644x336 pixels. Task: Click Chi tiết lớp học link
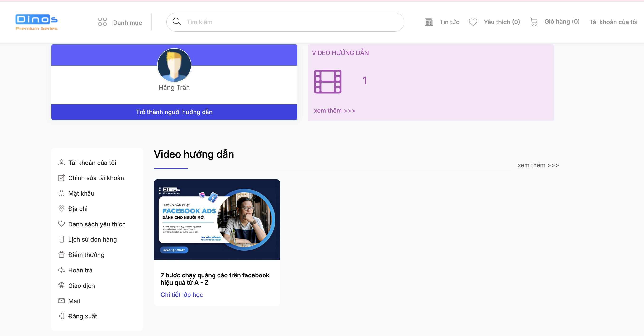[182, 295]
